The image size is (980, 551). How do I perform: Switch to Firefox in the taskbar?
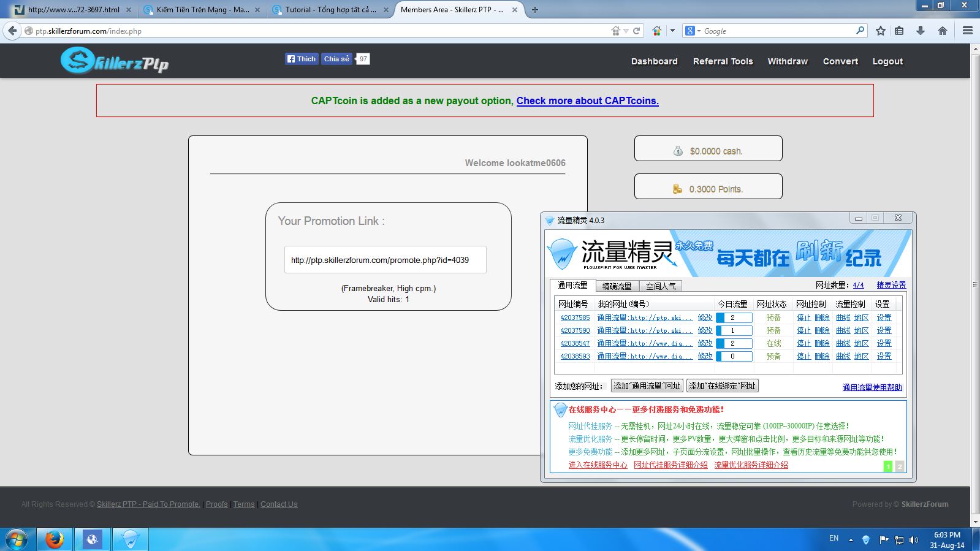pos(55,539)
